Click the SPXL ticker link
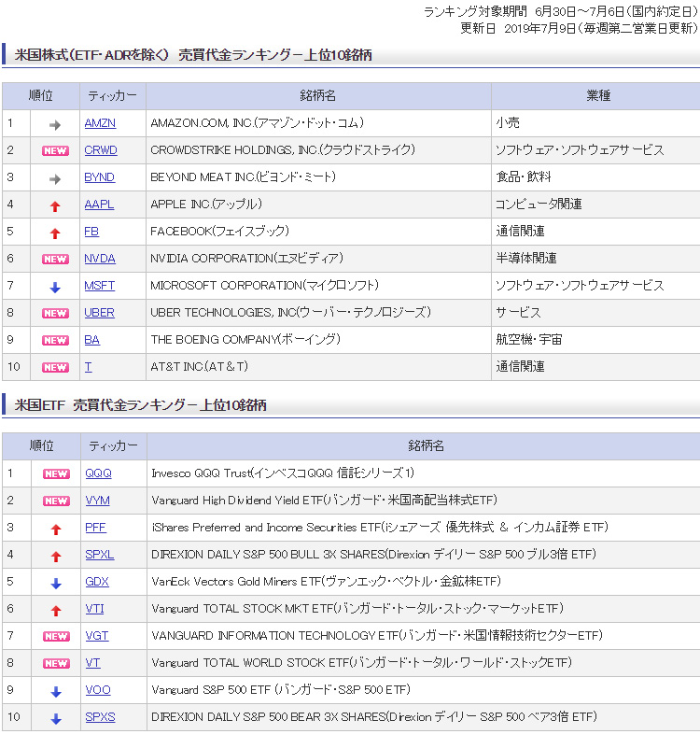The height and width of the screenshot is (734, 700). (100, 555)
